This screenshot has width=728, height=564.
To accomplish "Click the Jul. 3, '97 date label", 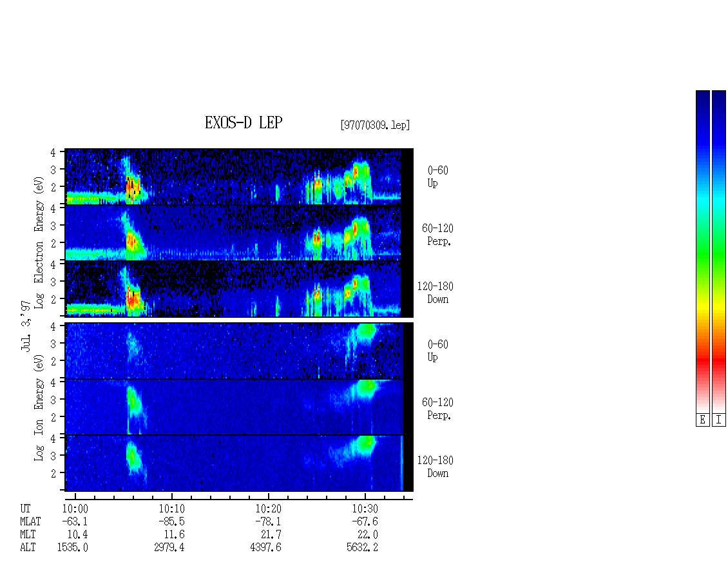I will [26, 326].
